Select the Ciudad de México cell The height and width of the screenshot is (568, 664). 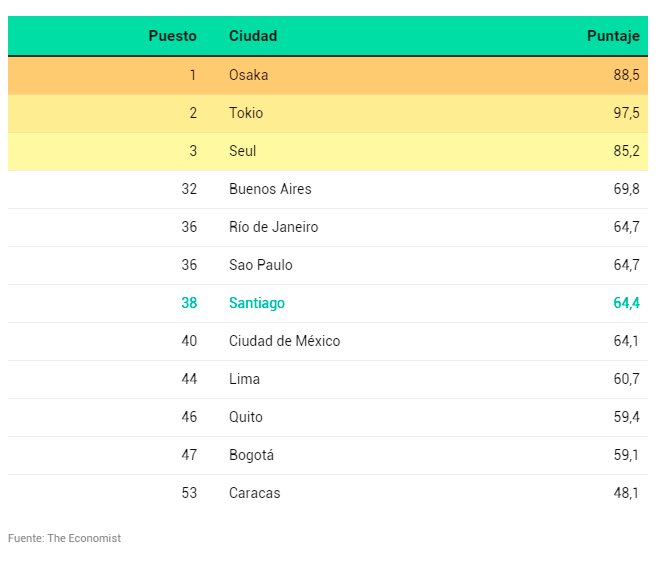[284, 341]
